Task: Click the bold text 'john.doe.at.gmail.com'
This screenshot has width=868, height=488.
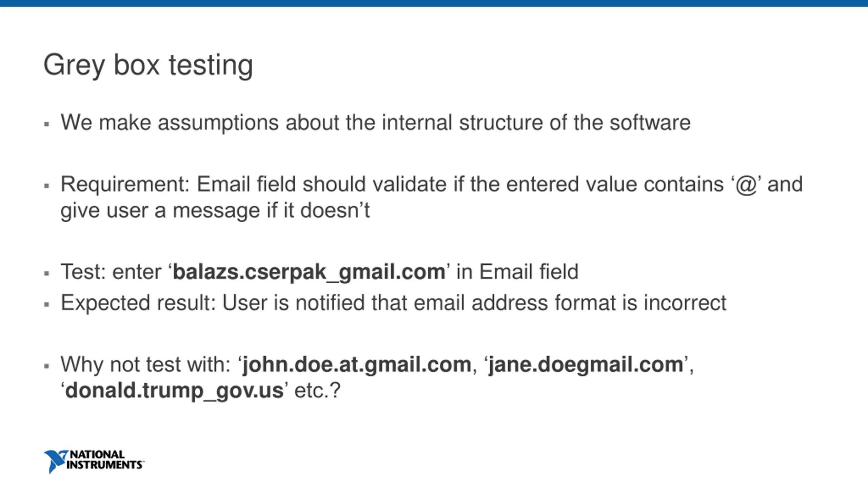Action: [x=357, y=365]
